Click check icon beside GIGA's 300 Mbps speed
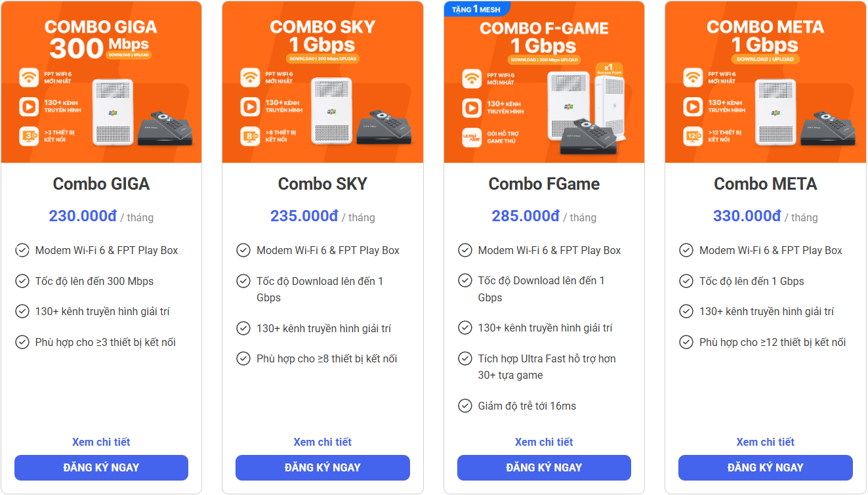The height and width of the screenshot is (495, 868). click(x=22, y=281)
